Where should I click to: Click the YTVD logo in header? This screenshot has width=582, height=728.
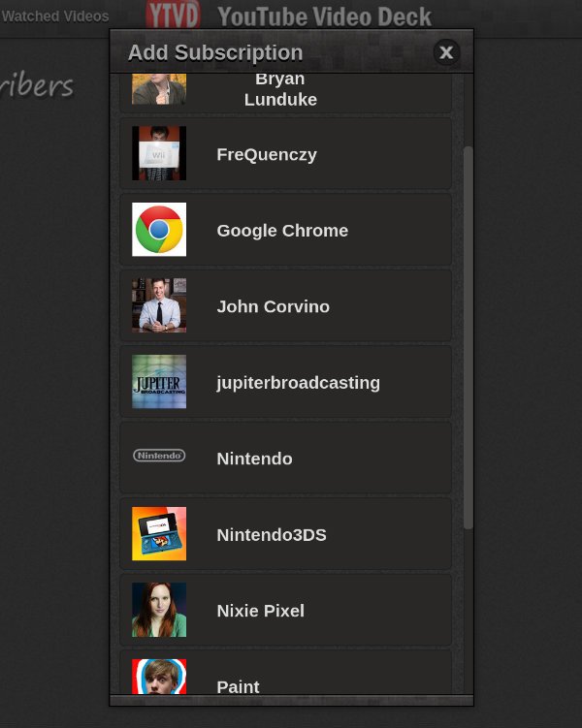point(174,16)
